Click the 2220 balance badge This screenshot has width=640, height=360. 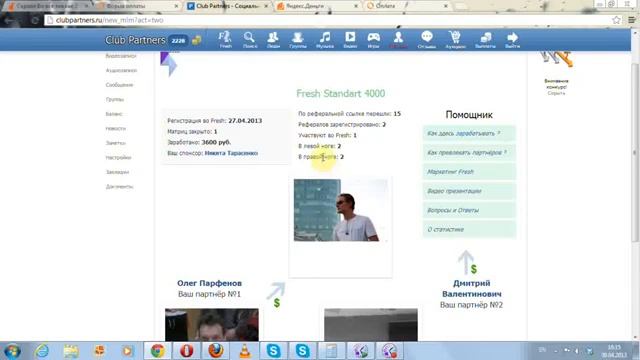pos(178,40)
